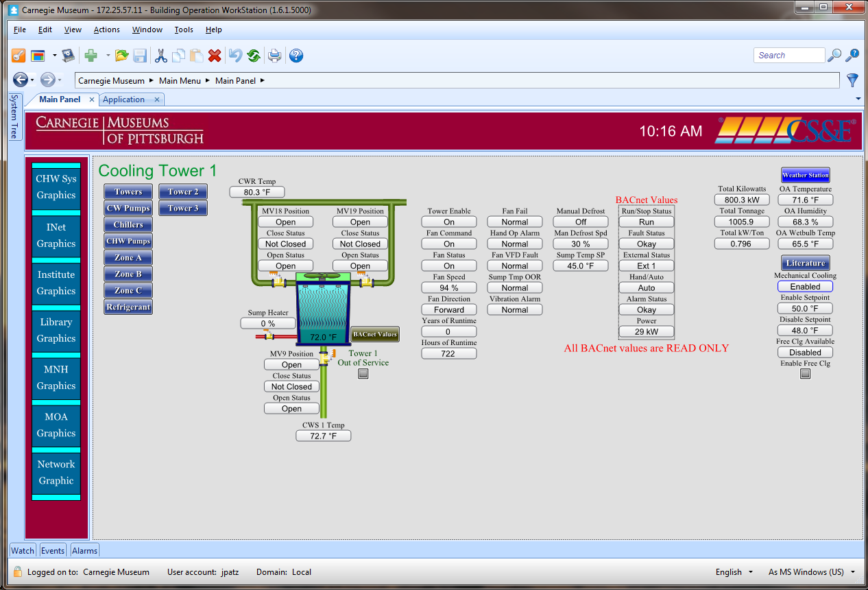
Task: Click the Fan Speed 94 % value
Action: (x=449, y=288)
